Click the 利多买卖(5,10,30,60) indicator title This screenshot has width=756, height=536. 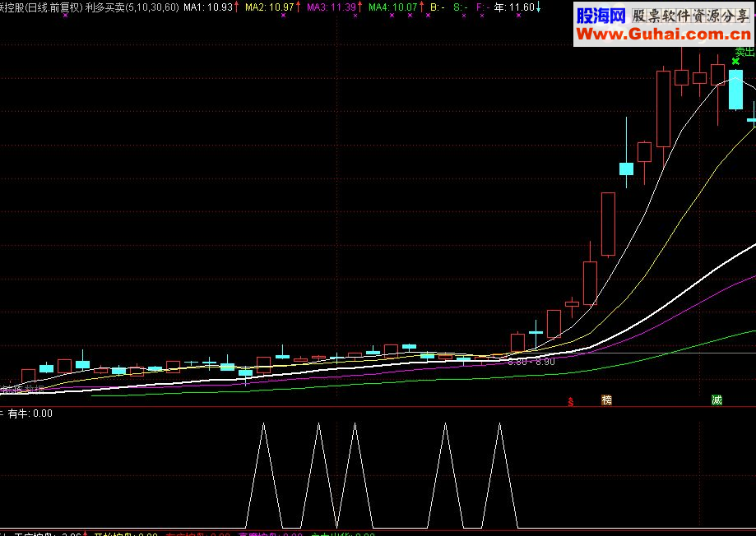coord(132,7)
